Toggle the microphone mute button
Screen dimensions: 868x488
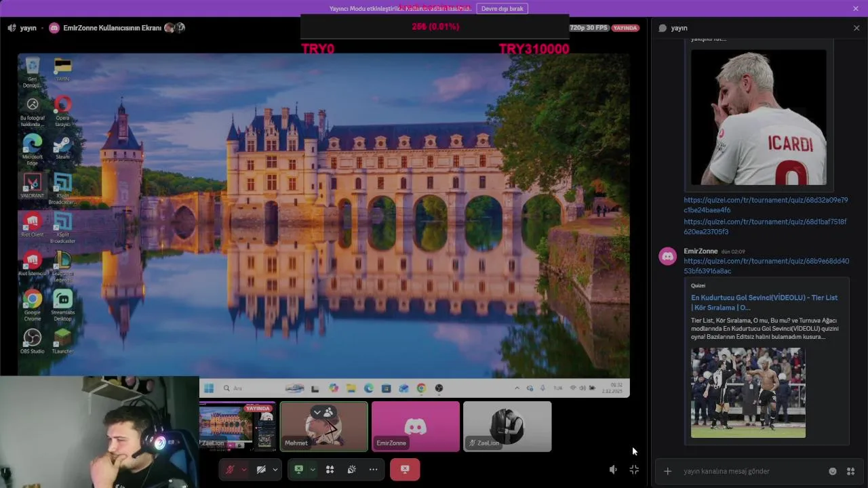230,470
